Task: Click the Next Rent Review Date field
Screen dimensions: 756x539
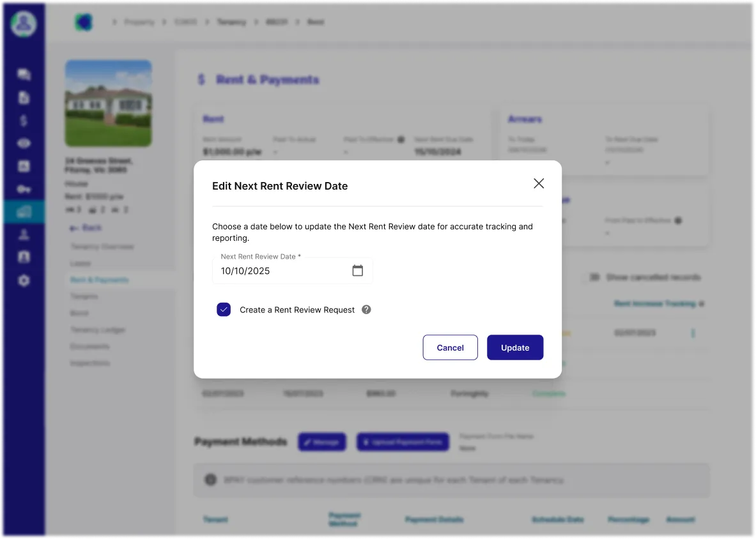Action: pos(292,271)
